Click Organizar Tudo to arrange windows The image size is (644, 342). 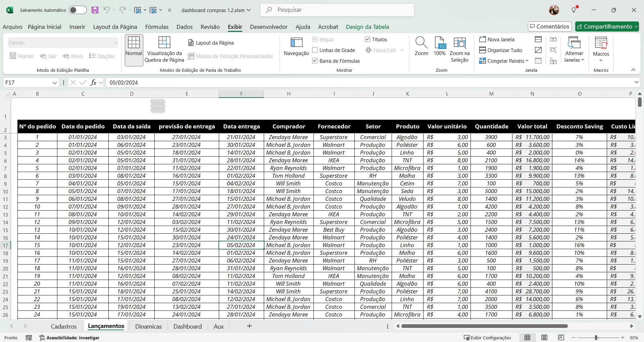[501, 50]
